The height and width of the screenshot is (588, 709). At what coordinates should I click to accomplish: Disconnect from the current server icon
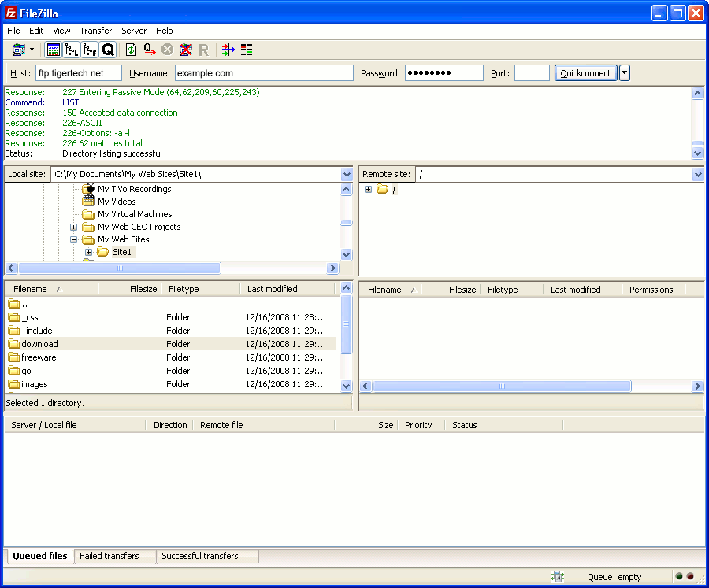(x=186, y=50)
